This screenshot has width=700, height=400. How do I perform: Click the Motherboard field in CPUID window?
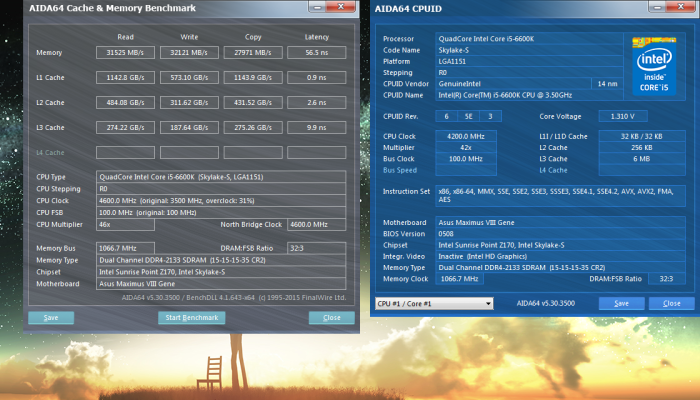[x=561, y=222]
